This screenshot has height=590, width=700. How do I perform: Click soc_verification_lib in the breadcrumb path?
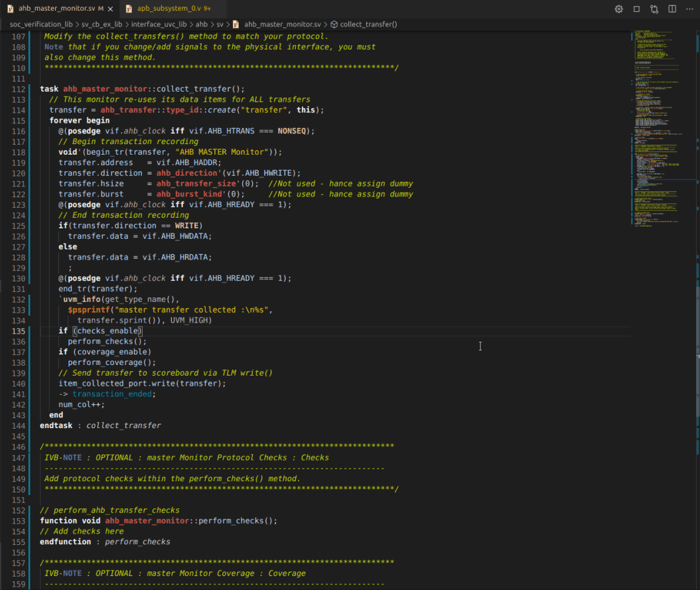pyautogui.click(x=41, y=23)
